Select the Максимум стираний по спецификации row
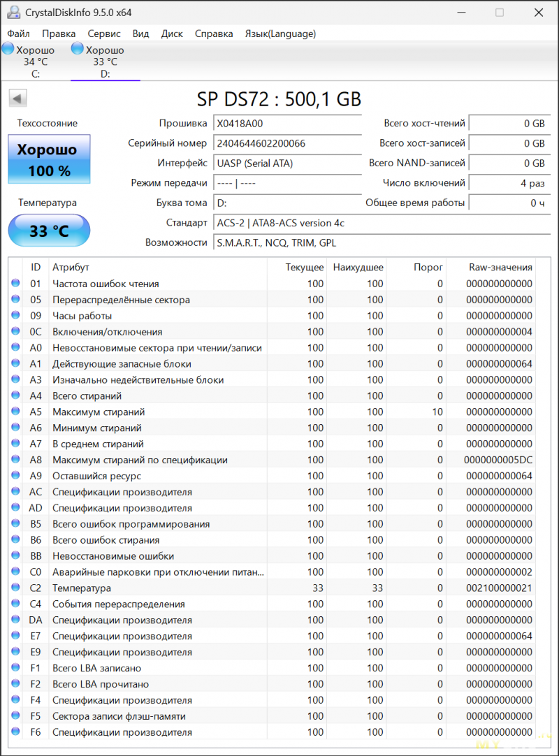This screenshot has height=756, width=559. click(273, 460)
